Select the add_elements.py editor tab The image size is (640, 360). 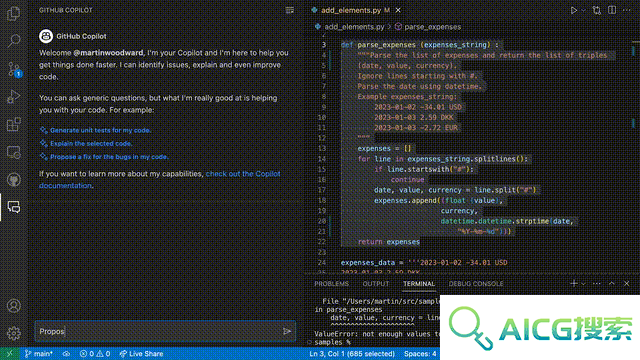click(x=351, y=10)
